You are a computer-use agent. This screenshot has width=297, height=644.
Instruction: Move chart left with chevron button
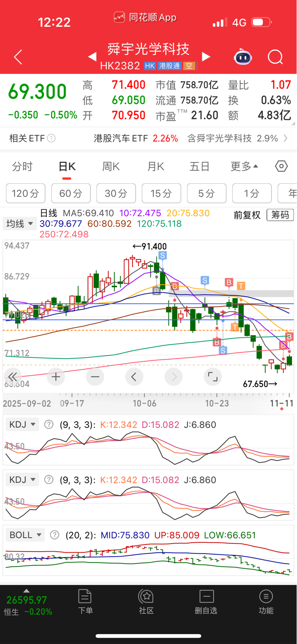[x=134, y=377]
